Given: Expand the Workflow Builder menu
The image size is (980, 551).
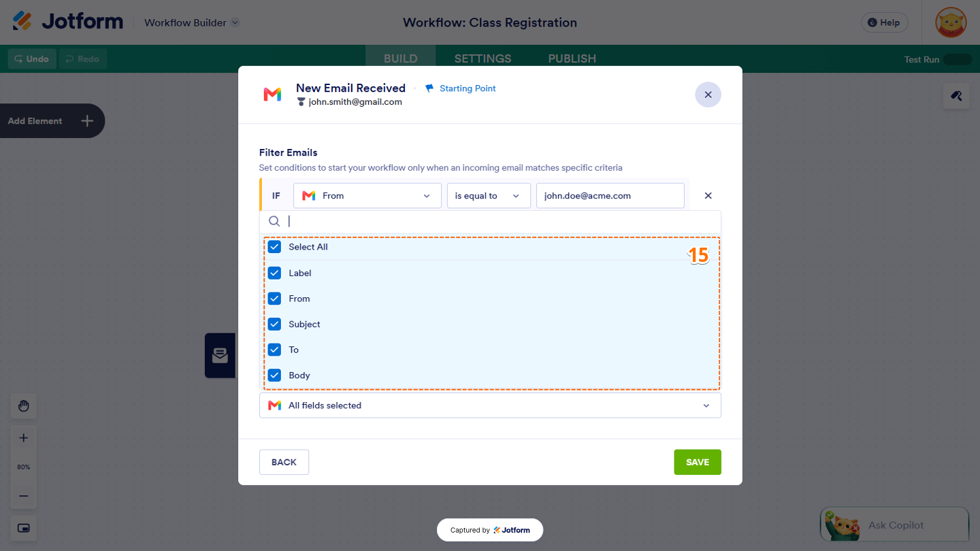Looking at the screenshot, I should 191,22.
